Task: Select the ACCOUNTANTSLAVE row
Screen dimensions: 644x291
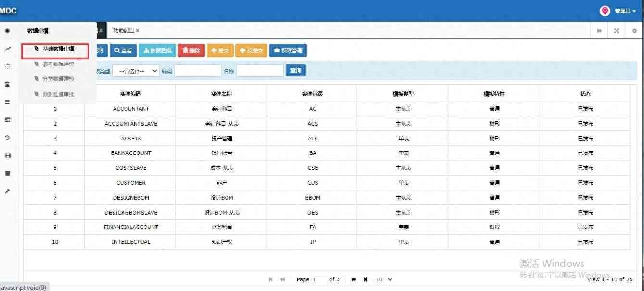Action: pyautogui.click(x=327, y=124)
